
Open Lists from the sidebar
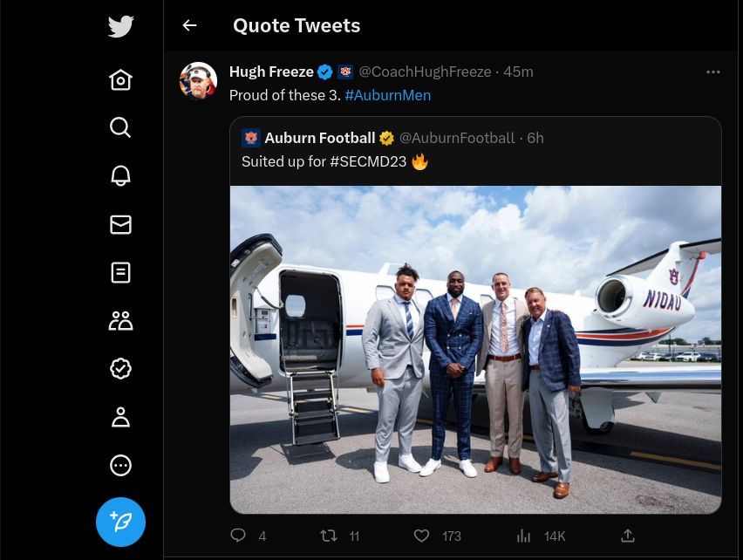coord(120,272)
